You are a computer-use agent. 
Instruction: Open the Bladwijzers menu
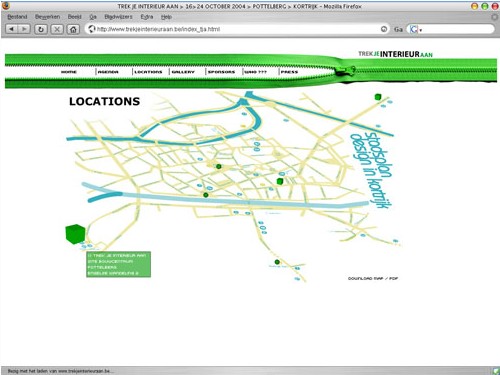coord(118,17)
